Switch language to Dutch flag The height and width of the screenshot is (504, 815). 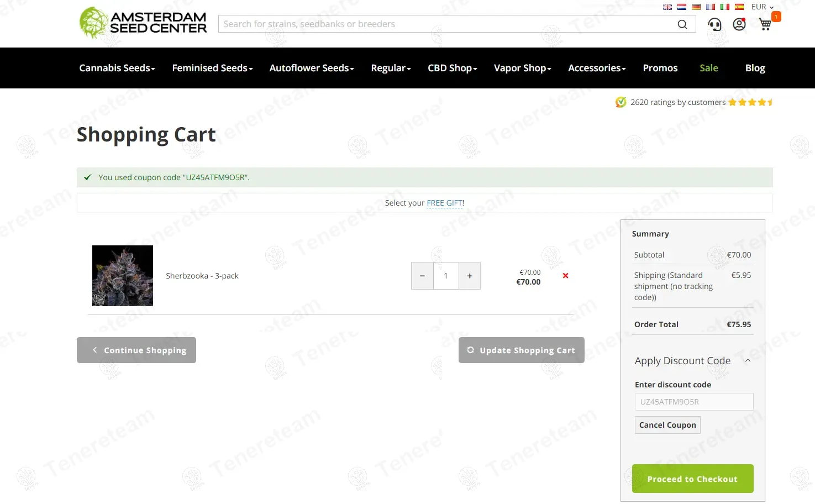pos(682,7)
